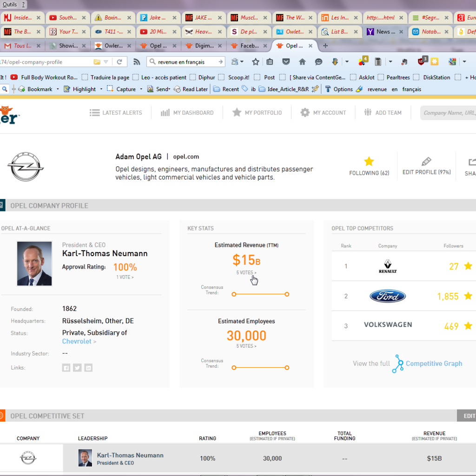Viewport: 476px width, 476px height.
Task: Follow the Chevrolet parent company link
Action: point(77,341)
